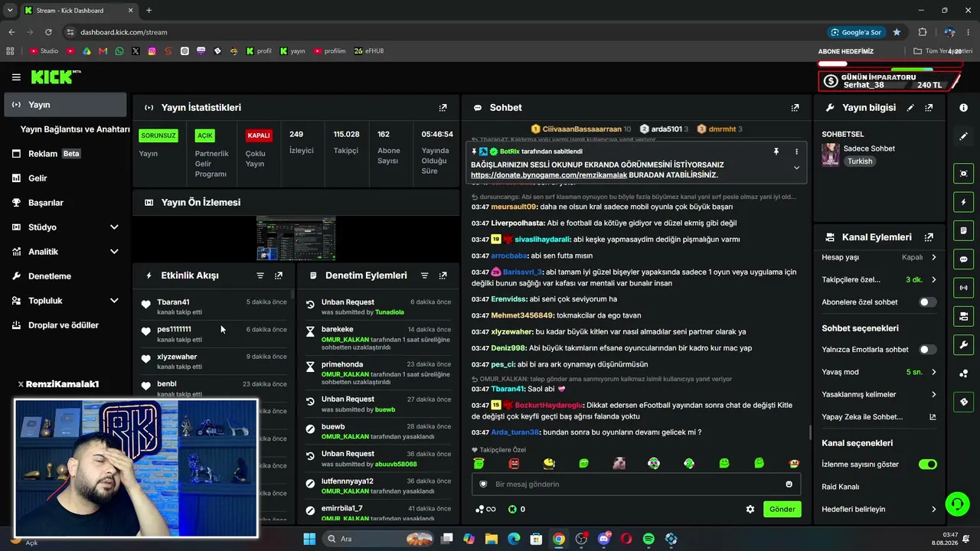Open Takipçilere özel duration options
980x551 pixels.
[879, 280]
